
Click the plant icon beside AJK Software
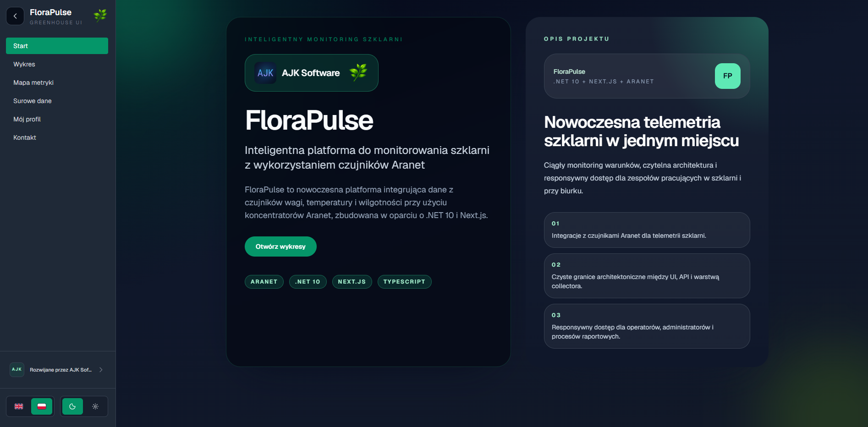point(358,72)
